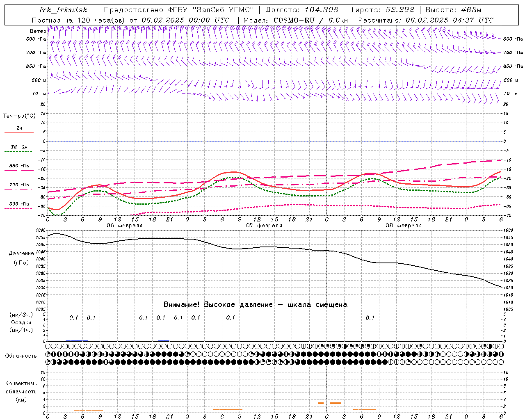Click the Широта: 52.292 value
Viewport: 525px width, 420px height.
[x=382, y=10]
